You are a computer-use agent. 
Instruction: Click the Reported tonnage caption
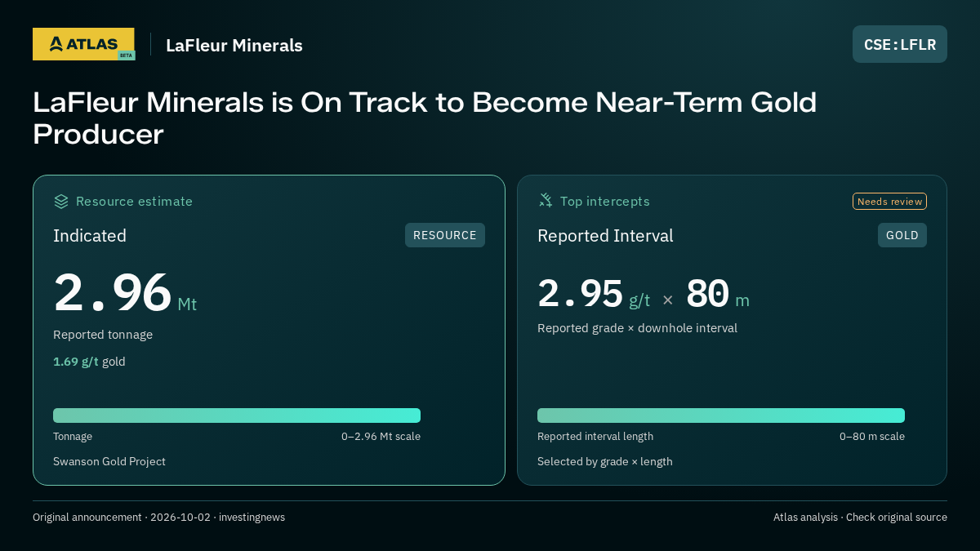point(103,335)
